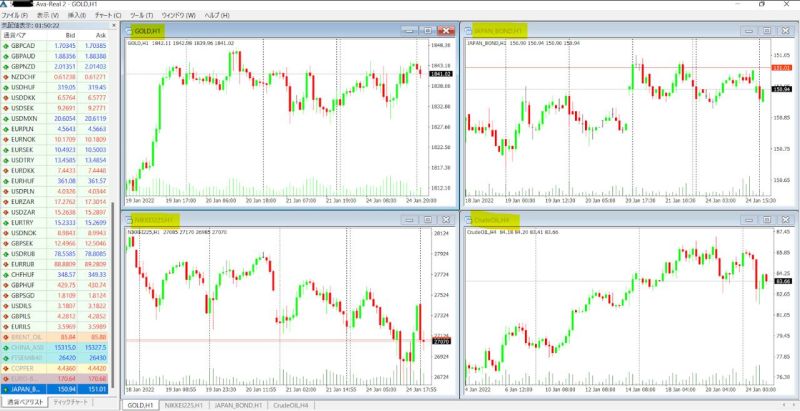Click the red arrow icon beside USDDKK

[x=6, y=97]
